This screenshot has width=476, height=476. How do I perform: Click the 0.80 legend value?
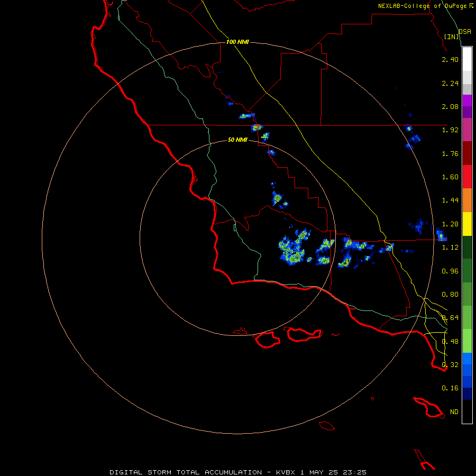[450, 295]
